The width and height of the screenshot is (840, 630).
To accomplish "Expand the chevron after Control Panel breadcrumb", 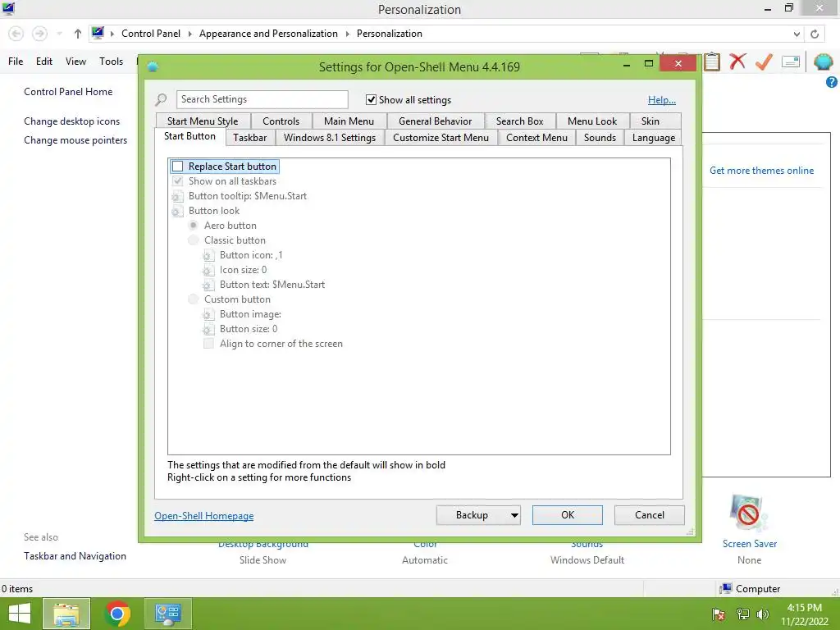I will (x=189, y=34).
